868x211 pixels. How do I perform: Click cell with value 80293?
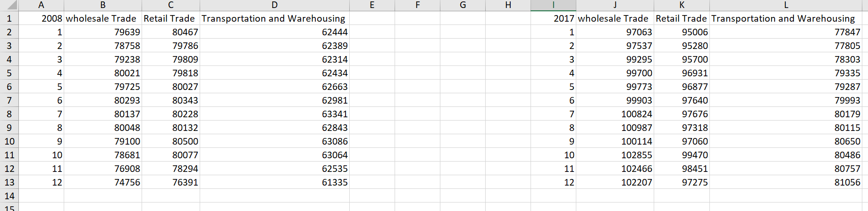pyautogui.click(x=103, y=100)
